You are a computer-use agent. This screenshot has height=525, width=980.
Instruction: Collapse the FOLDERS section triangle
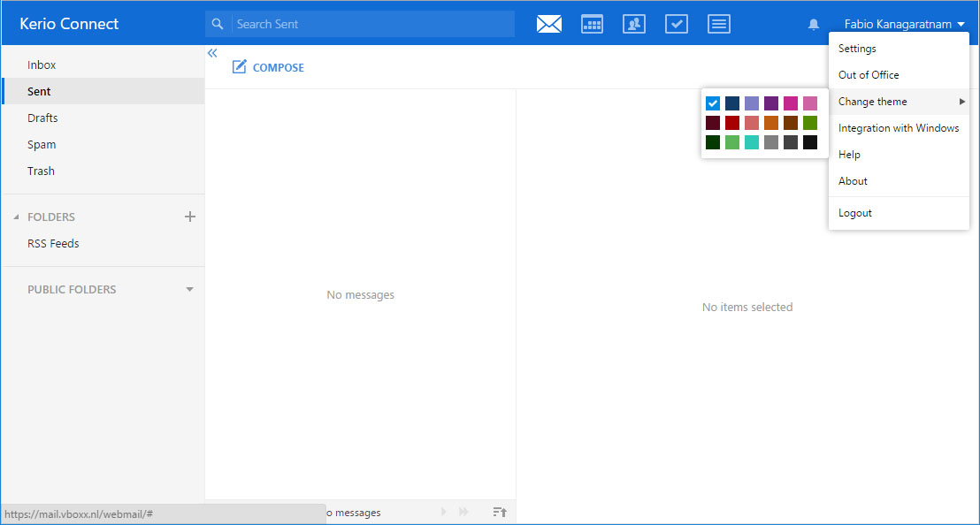[x=16, y=217]
